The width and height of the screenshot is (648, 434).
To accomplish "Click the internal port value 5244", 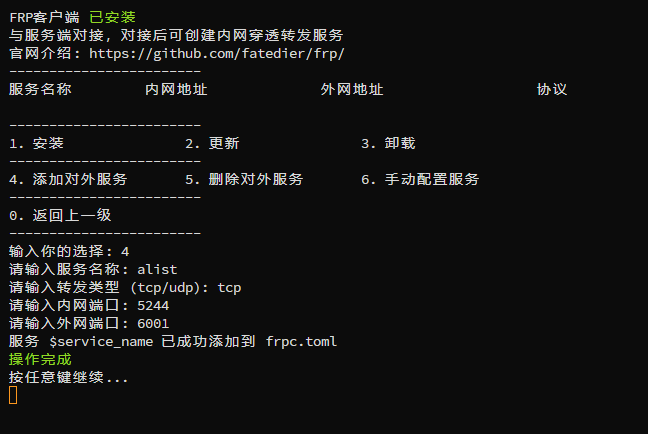I will 153,305.
